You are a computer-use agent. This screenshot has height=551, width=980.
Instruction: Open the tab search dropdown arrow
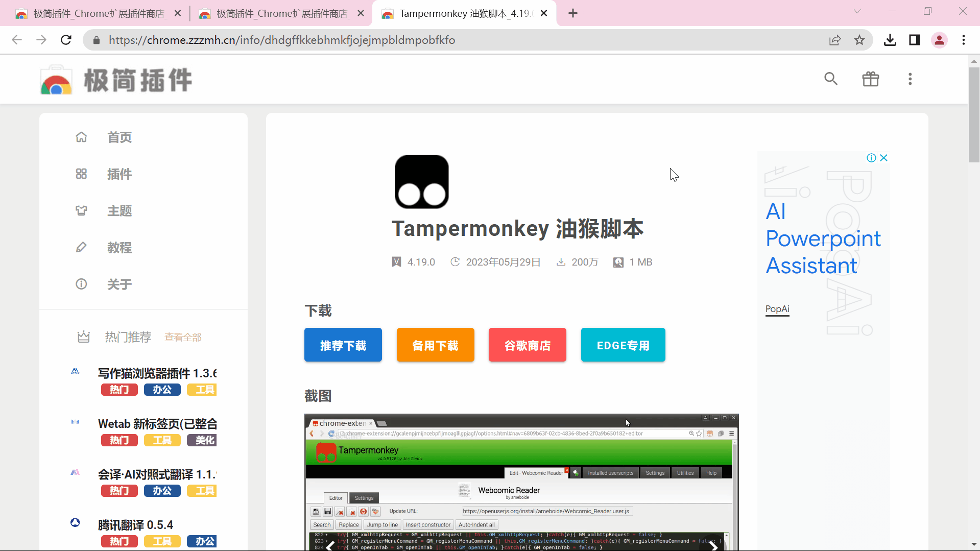tap(857, 11)
